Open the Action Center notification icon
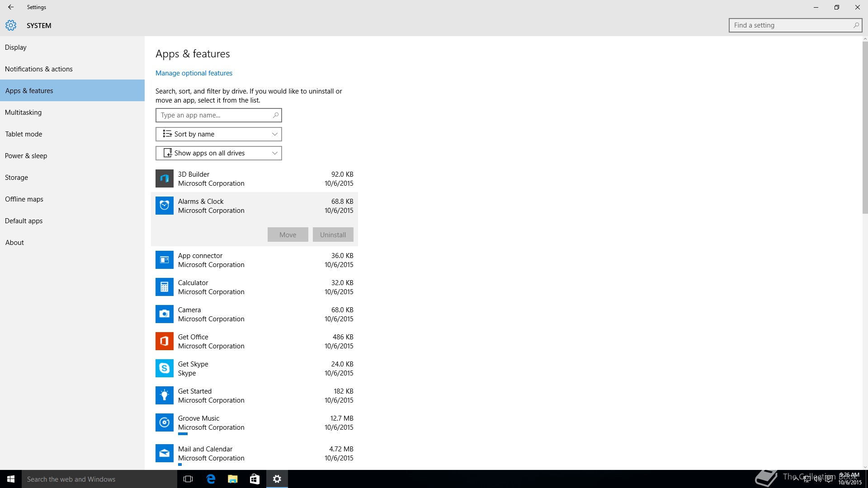Screen dimensions: 868x488 (829, 479)
